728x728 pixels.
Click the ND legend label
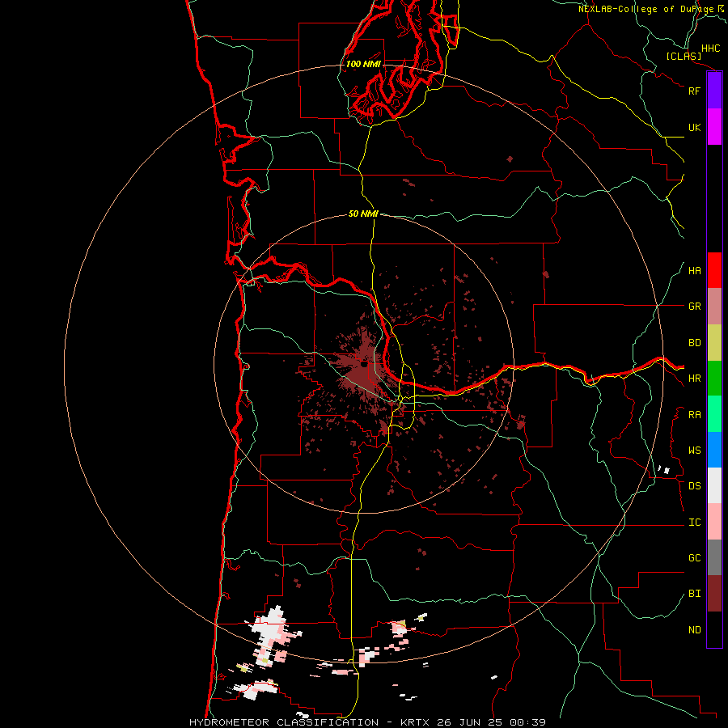(x=694, y=630)
